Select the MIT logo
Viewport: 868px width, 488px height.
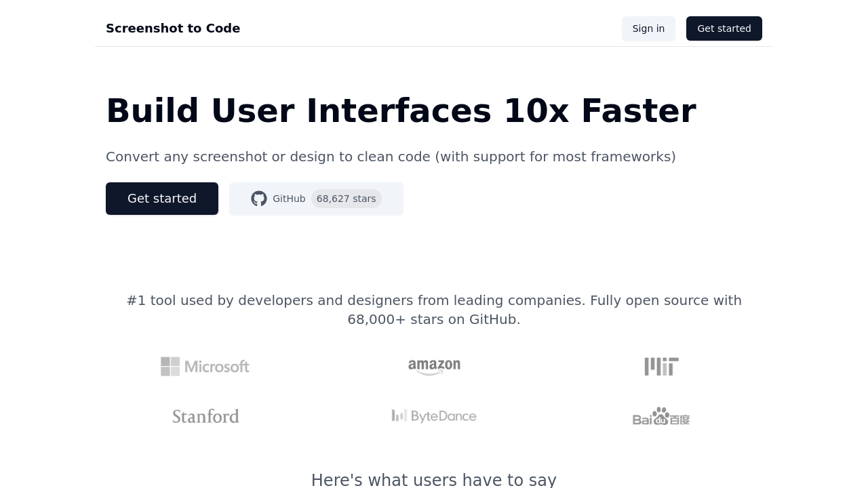pos(661,366)
